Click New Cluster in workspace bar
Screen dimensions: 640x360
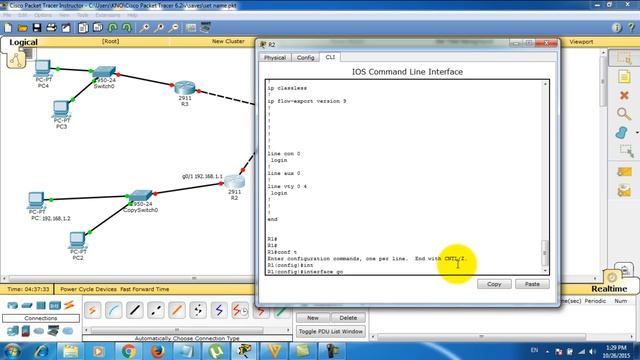coord(228,41)
